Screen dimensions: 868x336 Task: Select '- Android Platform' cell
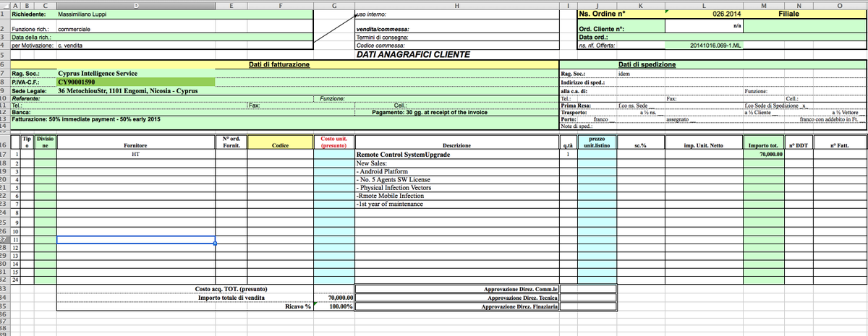tap(457, 171)
